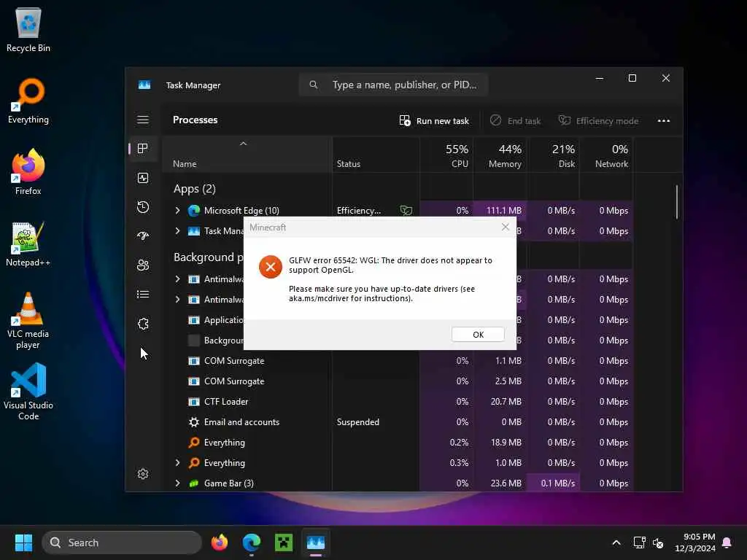The height and width of the screenshot is (560, 747).
Task: Open Task Manager settings gear
Action: coord(143,474)
